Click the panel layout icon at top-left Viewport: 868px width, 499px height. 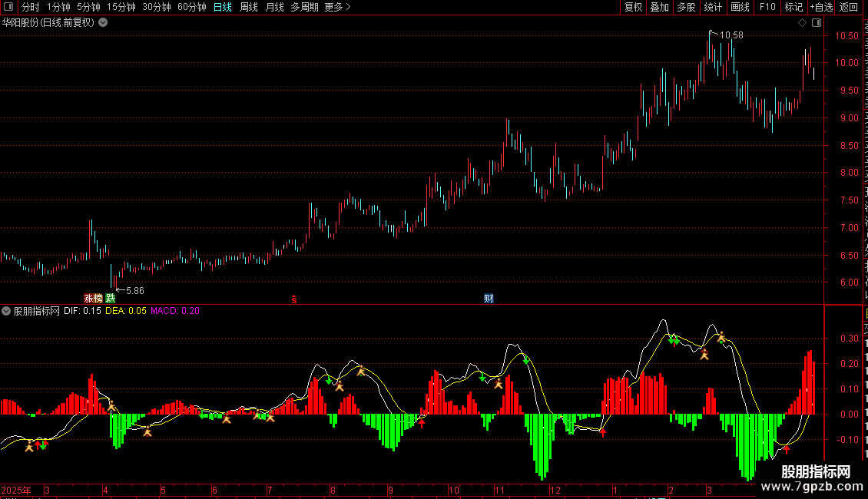point(8,7)
